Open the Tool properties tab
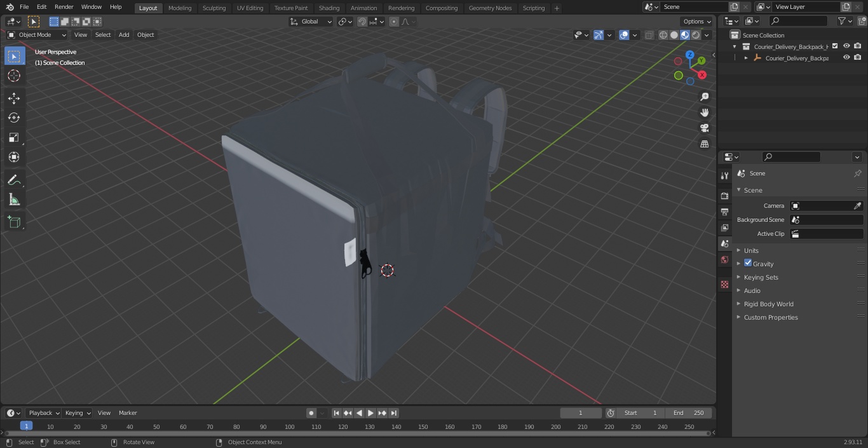868x448 pixels. click(x=724, y=175)
